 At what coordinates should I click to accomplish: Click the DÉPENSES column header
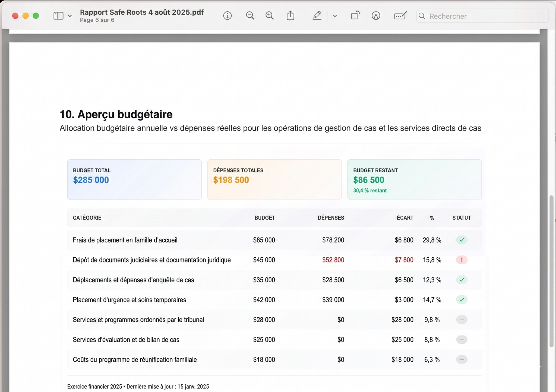331,218
